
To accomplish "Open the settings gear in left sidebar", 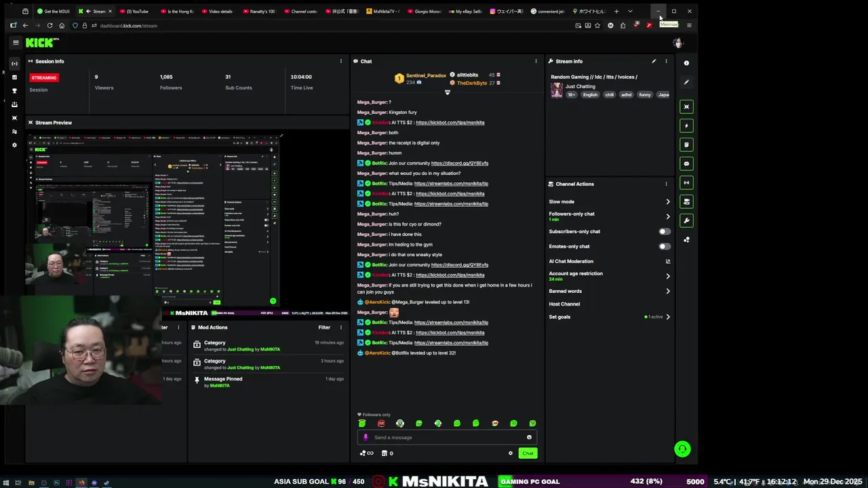I will [x=14, y=145].
